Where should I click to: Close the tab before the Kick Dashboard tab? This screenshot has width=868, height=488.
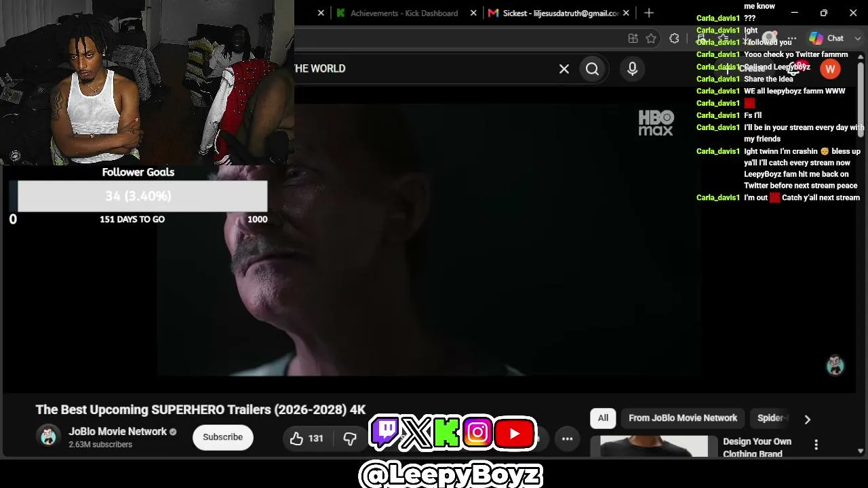pyautogui.click(x=321, y=13)
